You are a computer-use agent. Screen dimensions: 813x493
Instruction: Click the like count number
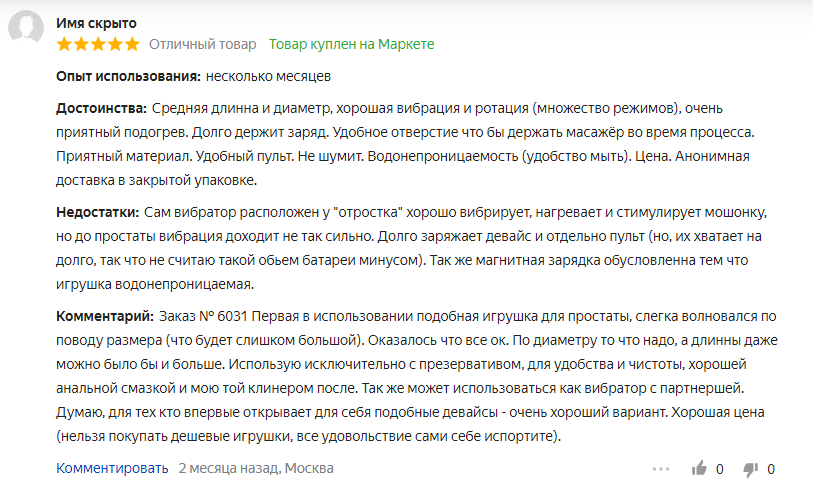click(x=719, y=468)
